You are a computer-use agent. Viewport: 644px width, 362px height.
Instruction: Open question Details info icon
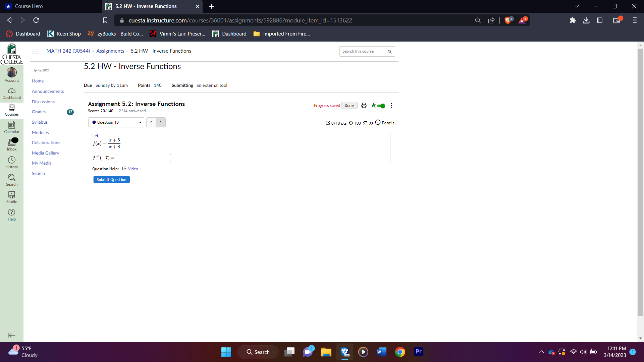point(378,123)
